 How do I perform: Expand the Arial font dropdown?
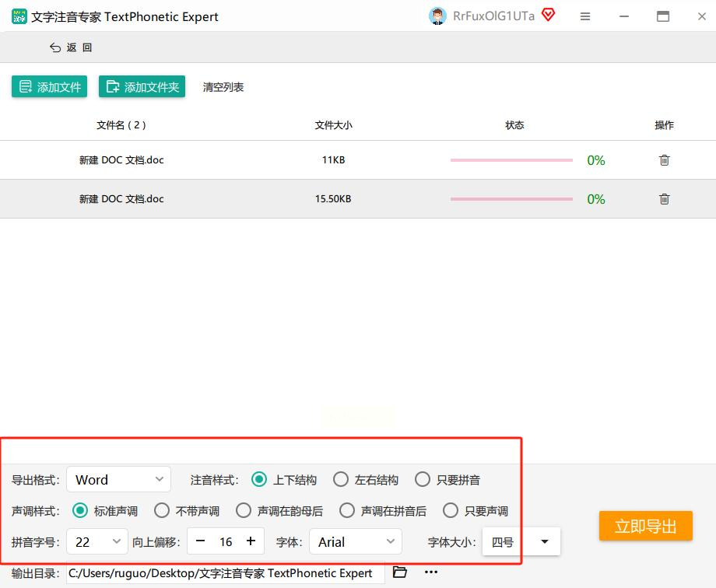point(356,542)
